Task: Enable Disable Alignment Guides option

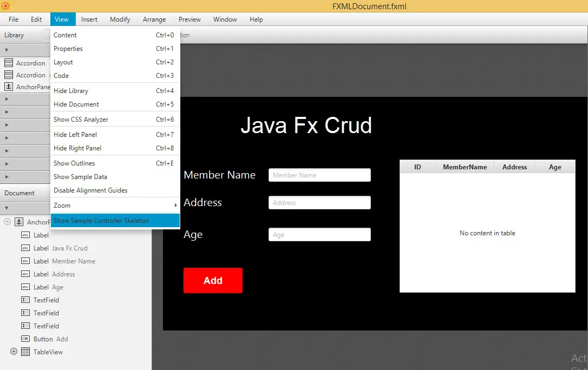Action: point(90,190)
